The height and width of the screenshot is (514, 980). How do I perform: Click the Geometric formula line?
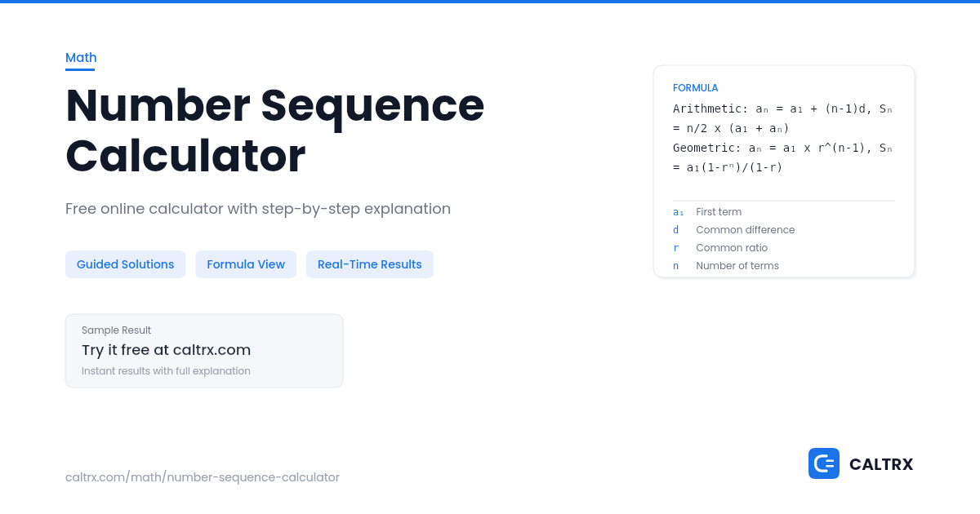point(783,157)
